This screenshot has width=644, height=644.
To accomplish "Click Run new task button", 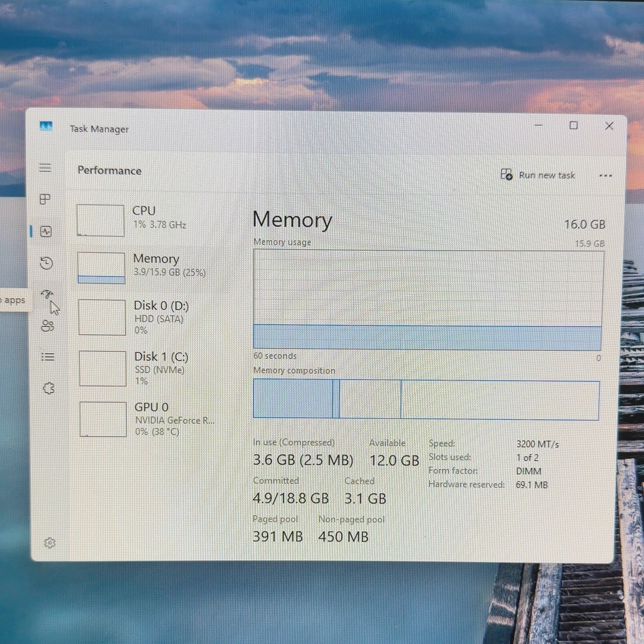I will [x=538, y=175].
